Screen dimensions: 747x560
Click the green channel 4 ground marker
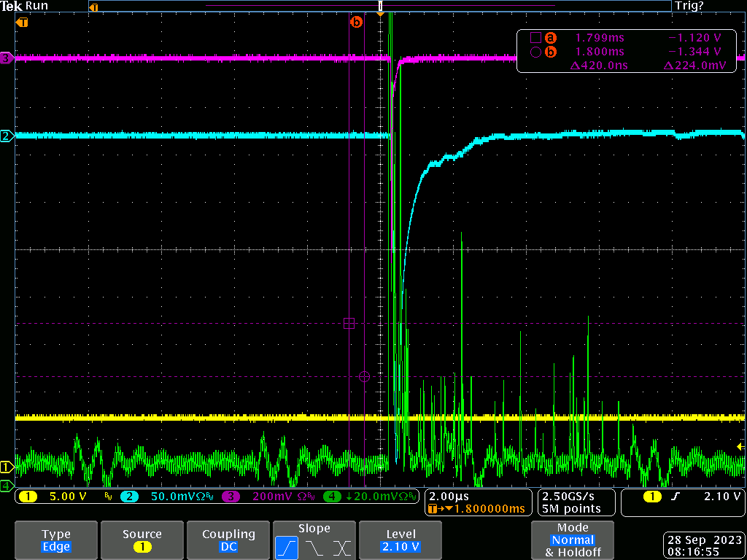(x=7, y=485)
